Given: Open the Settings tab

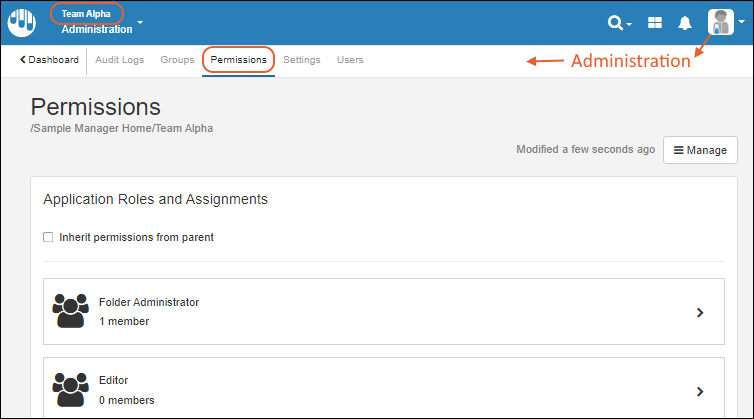Looking at the screenshot, I should 301,60.
